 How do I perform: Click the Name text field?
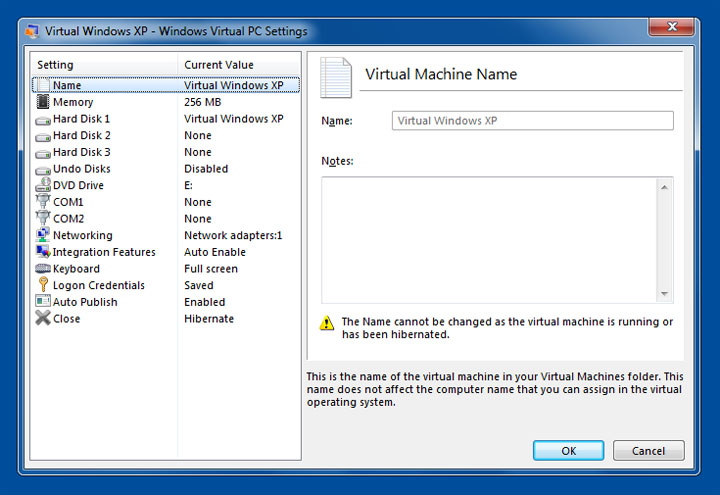click(x=532, y=121)
